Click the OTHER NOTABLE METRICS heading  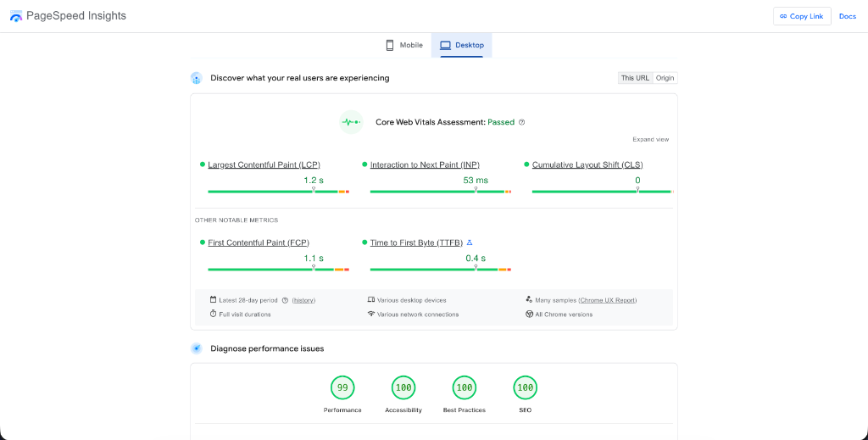[x=236, y=220]
